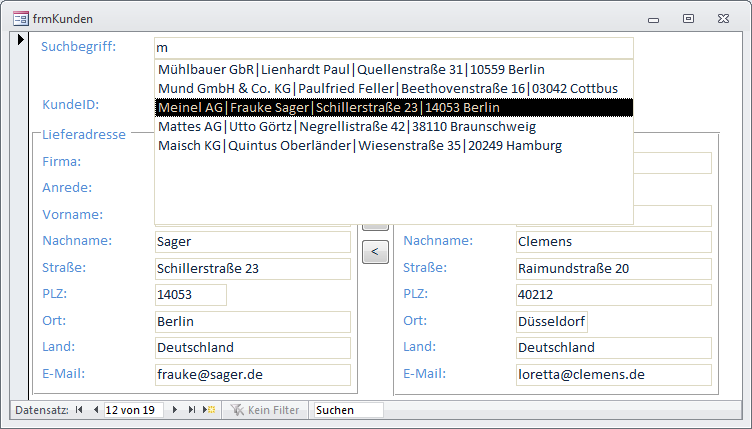Click the record selector arrow at left
The height and width of the screenshot is (429, 752).
pyautogui.click(x=20, y=40)
